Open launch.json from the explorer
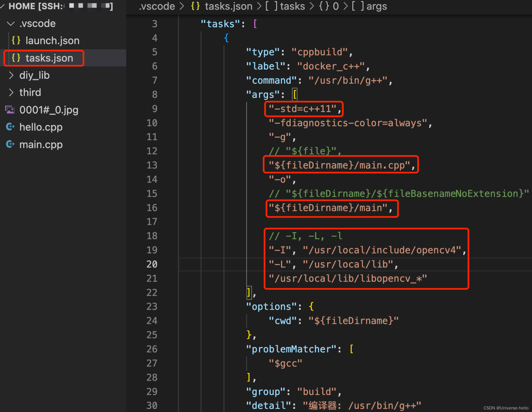 coord(52,40)
